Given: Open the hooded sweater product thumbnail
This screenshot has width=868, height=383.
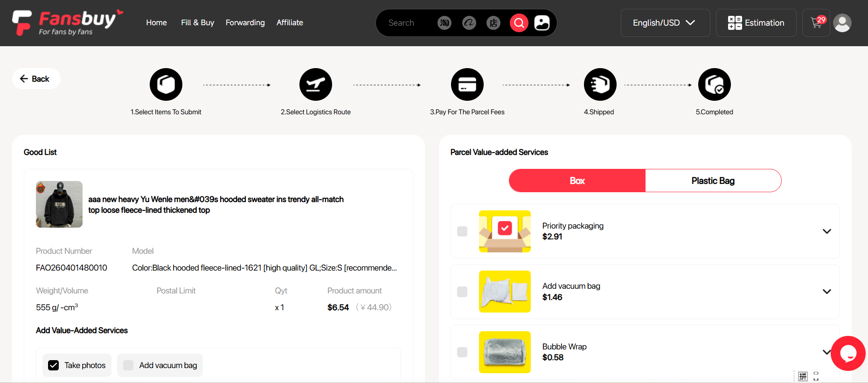Looking at the screenshot, I should pyautogui.click(x=59, y=204).
